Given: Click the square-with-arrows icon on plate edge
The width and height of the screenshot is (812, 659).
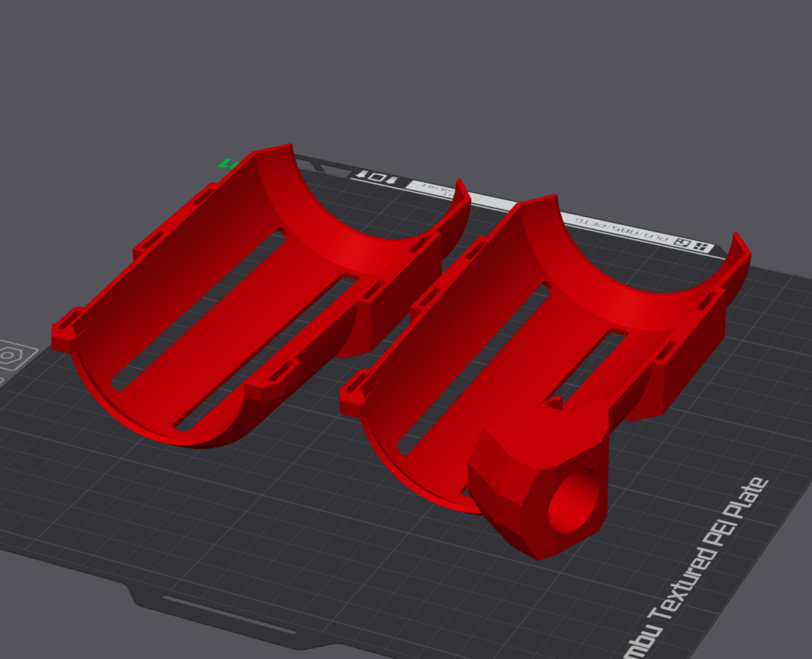Looking at the screenshot, I should click(378, 177).
